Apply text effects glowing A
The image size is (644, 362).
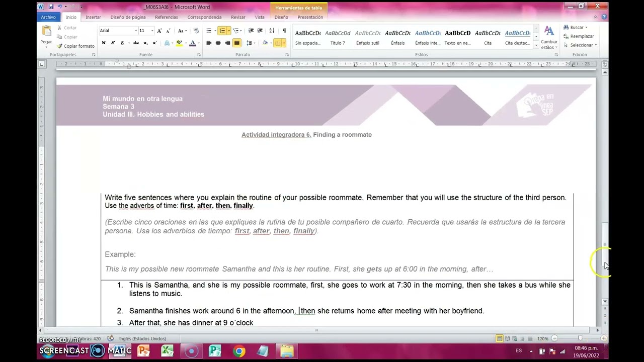pos(168,43)
